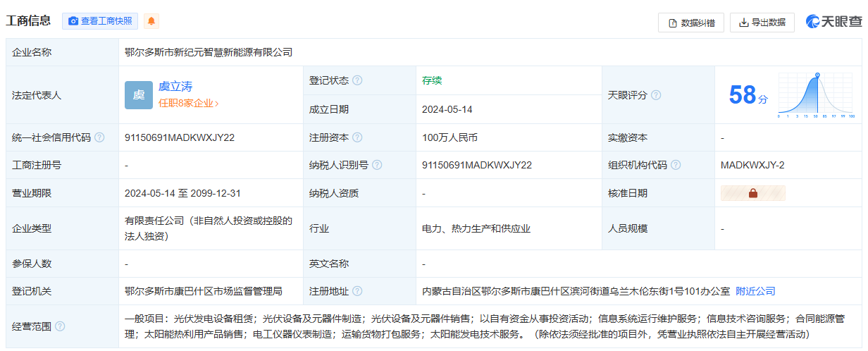Click help icon next to 注册地址
868x351 pixels.
(x=358, y=291)
